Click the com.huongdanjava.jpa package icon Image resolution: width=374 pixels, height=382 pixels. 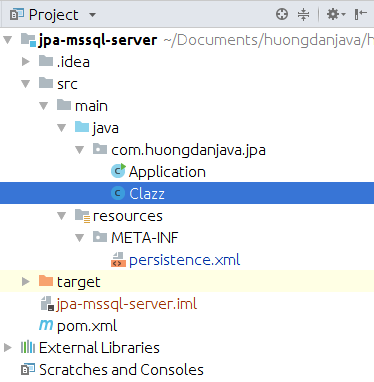point(100,149)
